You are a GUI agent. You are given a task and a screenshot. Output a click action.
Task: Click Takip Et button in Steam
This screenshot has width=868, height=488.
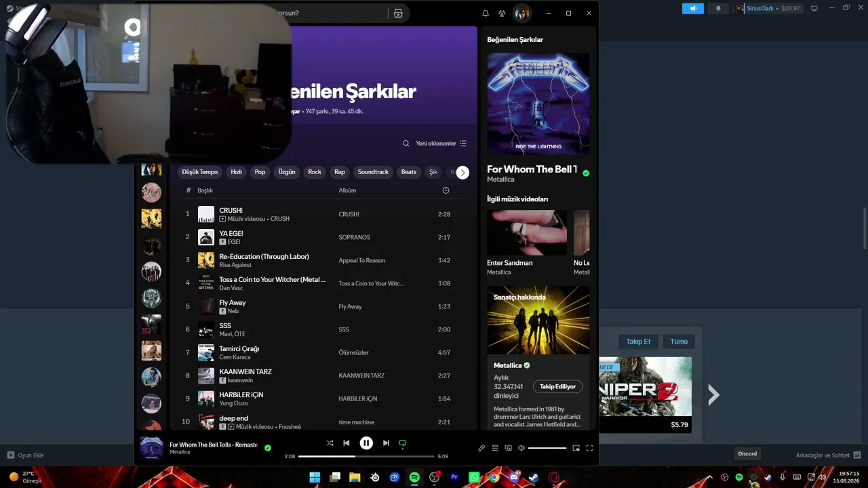[638, 342]
